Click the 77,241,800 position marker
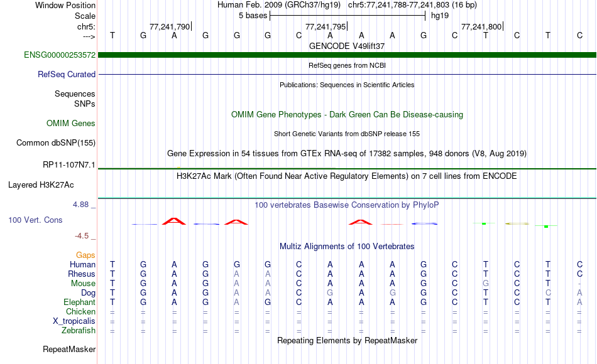 (481, 26)
